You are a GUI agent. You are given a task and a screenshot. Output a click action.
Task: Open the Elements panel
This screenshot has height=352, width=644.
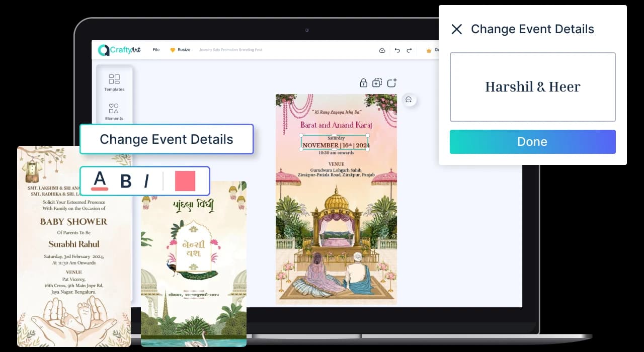[x=114, y=112]
